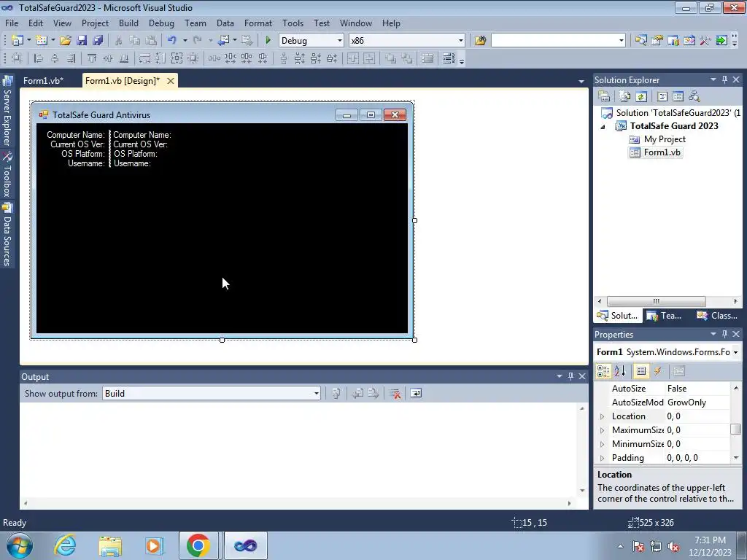The width and height of the screenshot is (747, 560).
Task: Open the Data Sources side tab
Action: [x=7, y=236]
